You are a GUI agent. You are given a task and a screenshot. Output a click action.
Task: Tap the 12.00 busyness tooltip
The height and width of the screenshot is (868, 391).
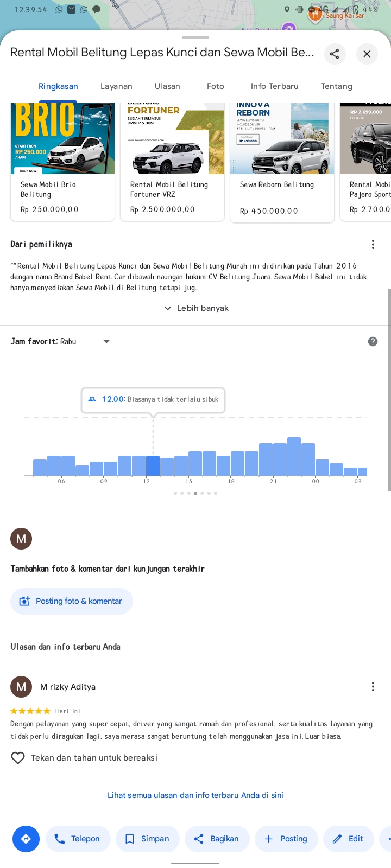pos(153,400)
